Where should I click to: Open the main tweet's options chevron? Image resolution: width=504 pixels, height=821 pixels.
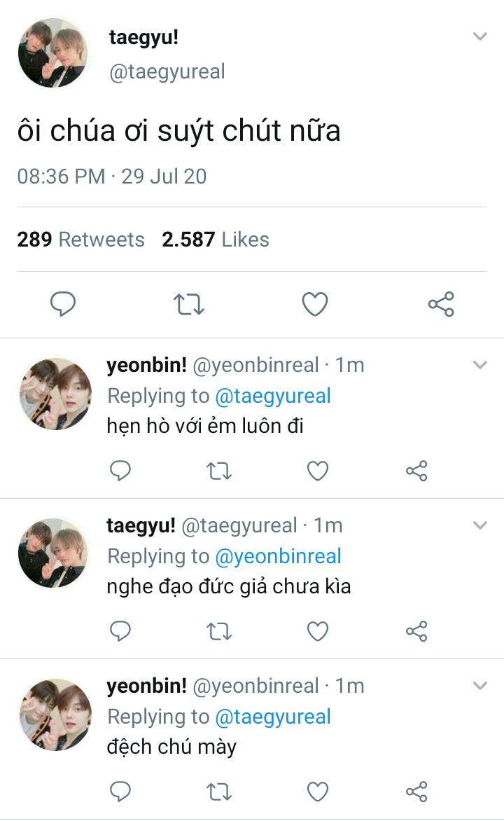click(479, 36)
